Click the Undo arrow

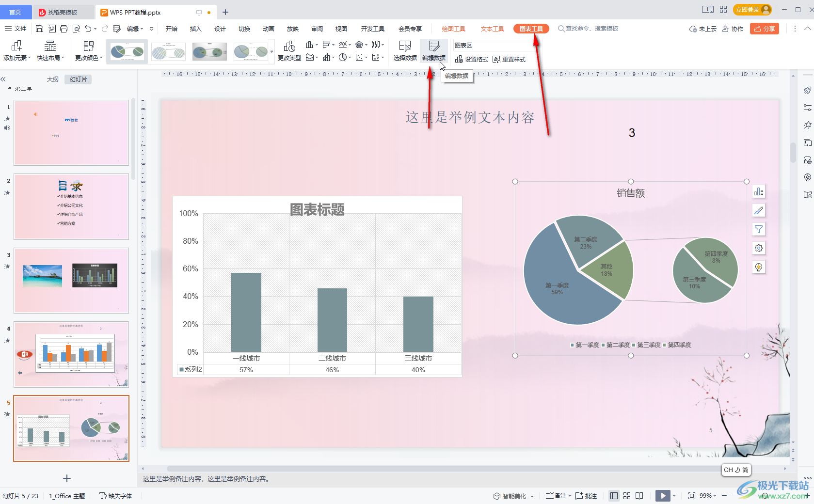pyautogui.click(x=88, y=29)
